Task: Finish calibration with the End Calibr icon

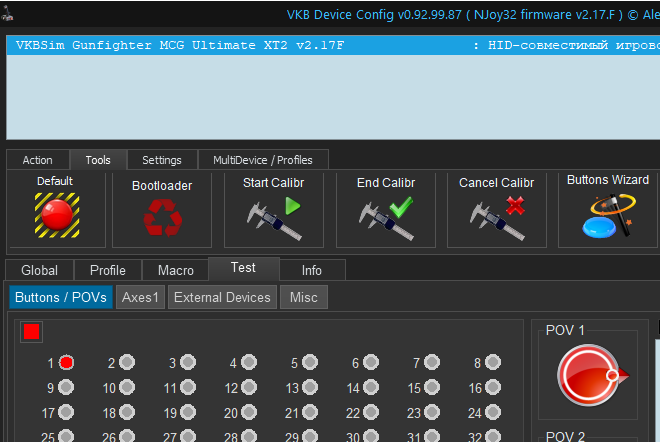Action: click(x=386, y=218)
